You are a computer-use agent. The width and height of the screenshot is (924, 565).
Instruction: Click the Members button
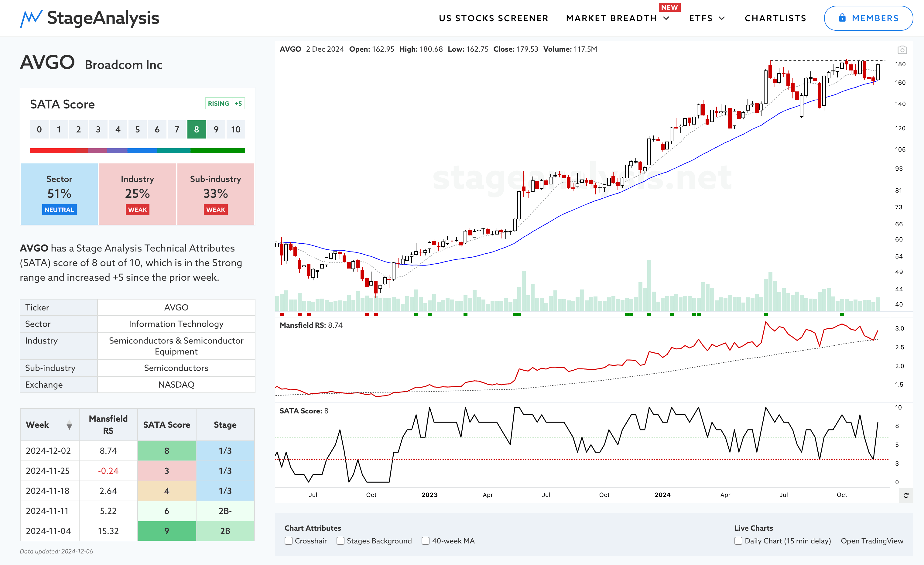(x=868, y=18)
